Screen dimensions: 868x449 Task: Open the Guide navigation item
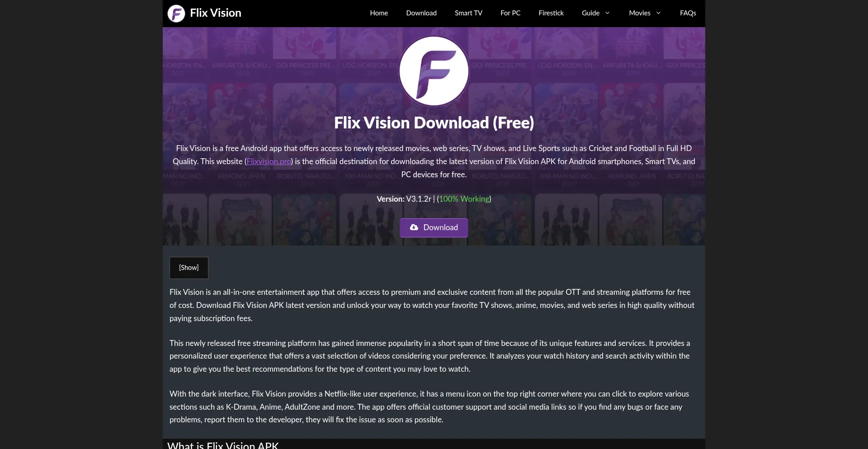590,13
